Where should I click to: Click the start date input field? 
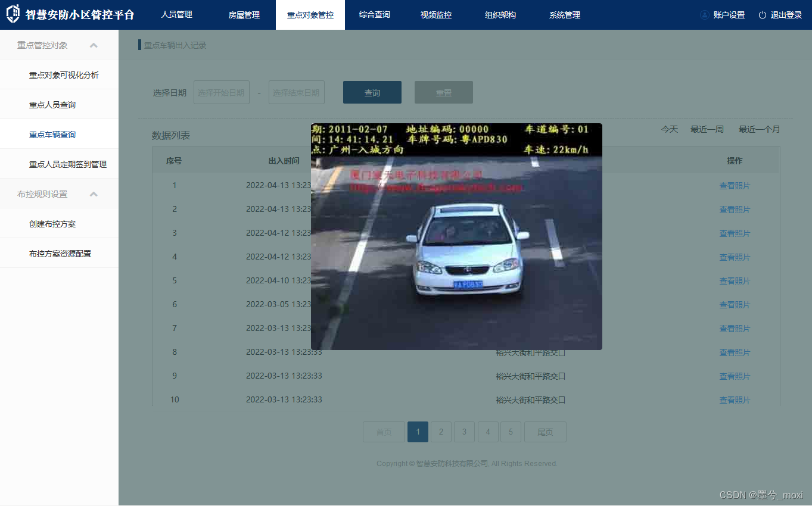tap(222, 92)
